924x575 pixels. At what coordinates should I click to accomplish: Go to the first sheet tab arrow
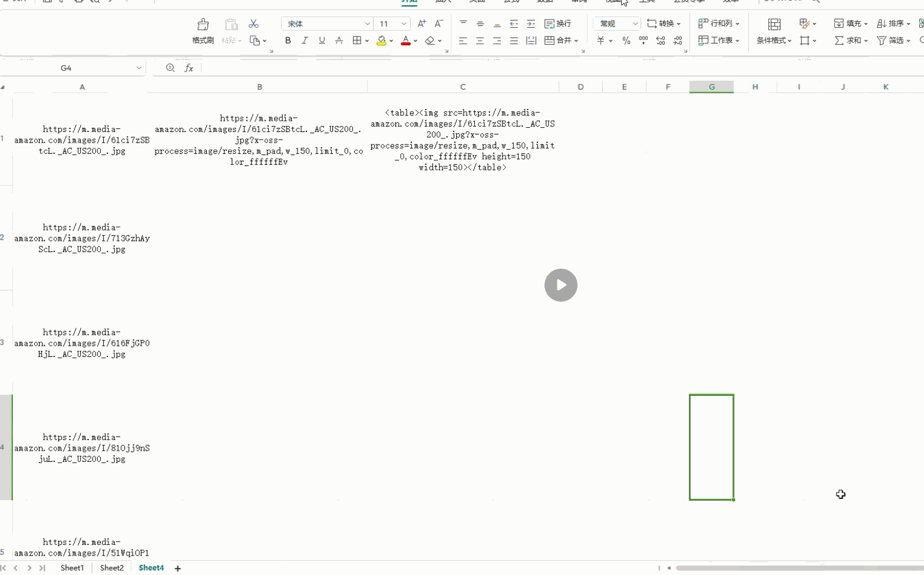click(4, 569)
